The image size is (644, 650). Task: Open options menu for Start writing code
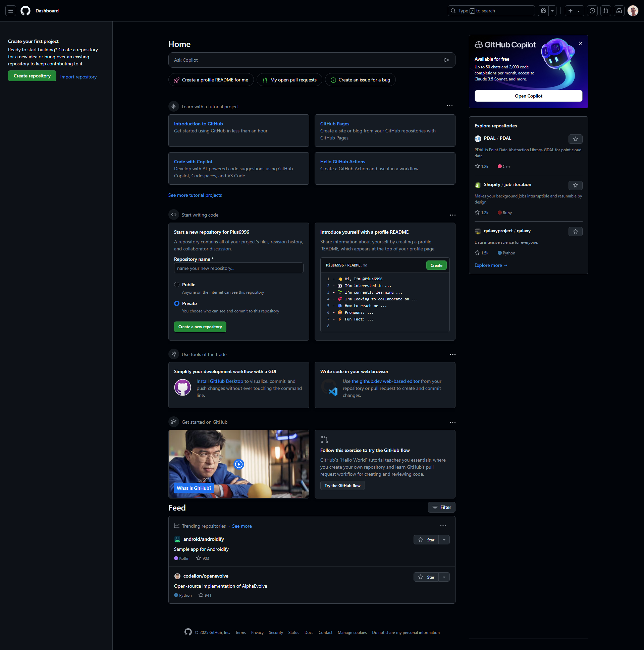click(453, 215)
